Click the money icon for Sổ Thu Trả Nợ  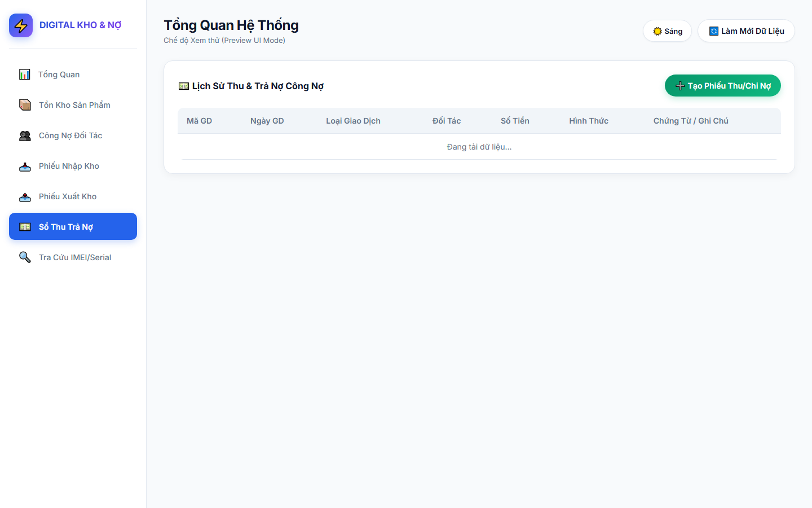click(x=25, y=227)
